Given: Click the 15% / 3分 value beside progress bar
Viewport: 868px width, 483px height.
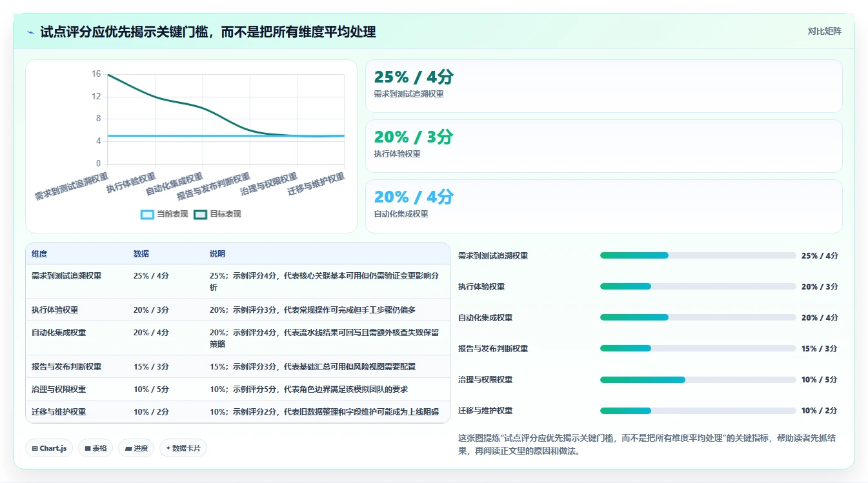Looking at the screenshot, I should pyautogui.click(x=820, y=348).
